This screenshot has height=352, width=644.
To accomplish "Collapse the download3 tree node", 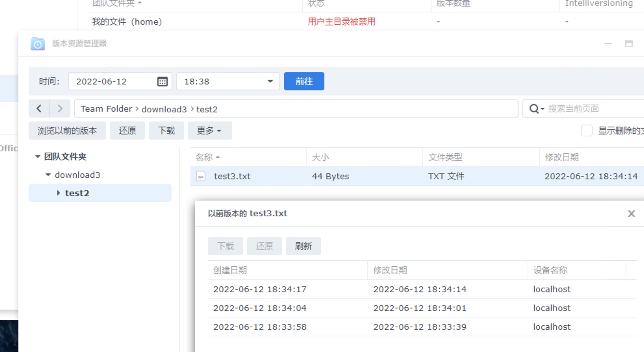I will tap(48, 175).
